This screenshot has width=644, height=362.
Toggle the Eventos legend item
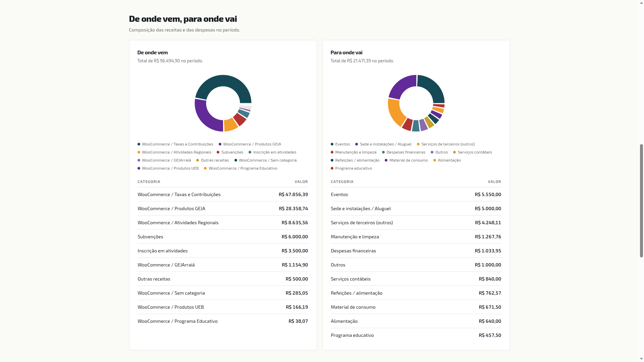[340, 144]
